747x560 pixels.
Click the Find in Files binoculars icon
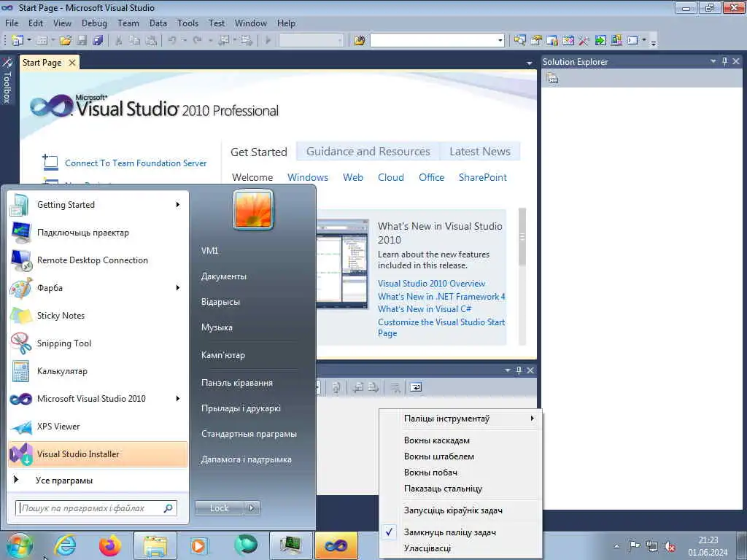(360, 41)
